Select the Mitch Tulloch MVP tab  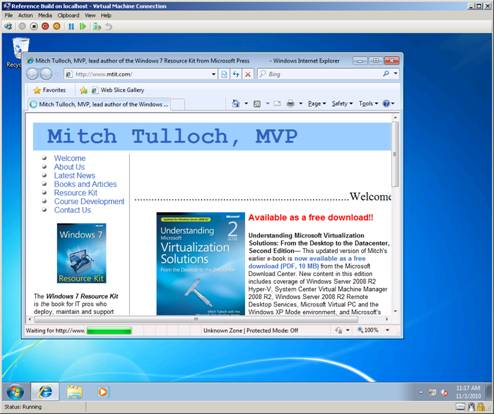point(99,104)
